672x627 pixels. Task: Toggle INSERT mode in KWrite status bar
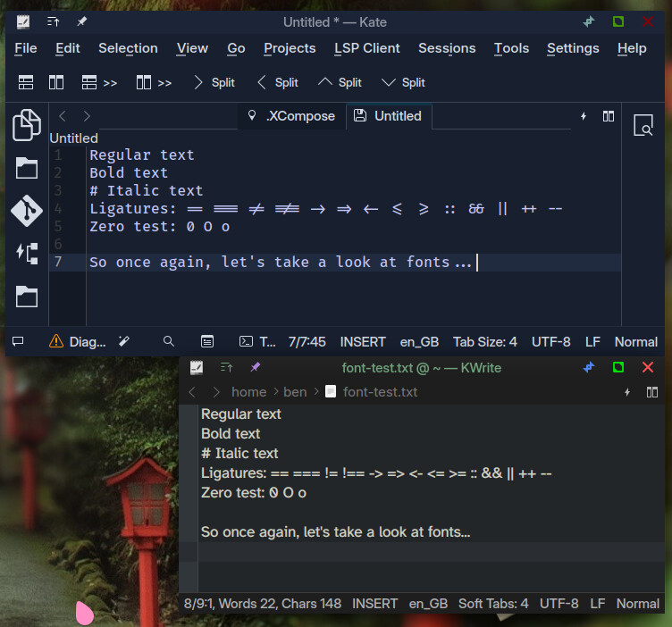[x=374, y=604]
